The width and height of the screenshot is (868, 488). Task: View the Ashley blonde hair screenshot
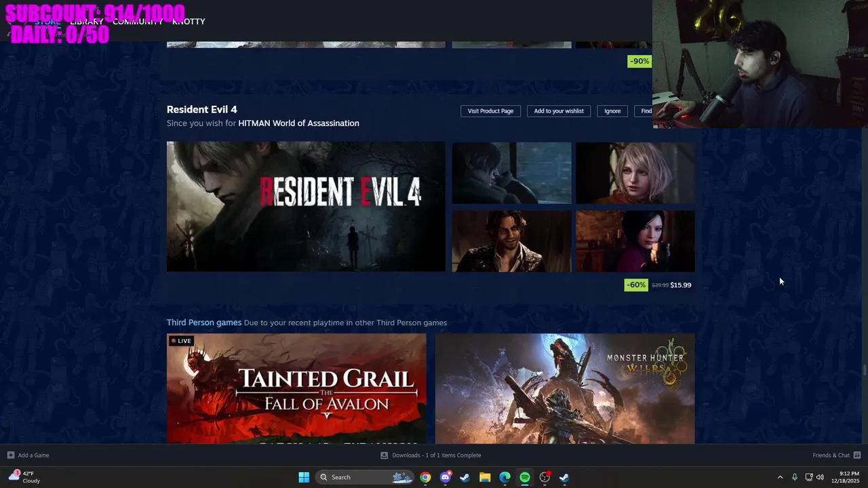click(x=635, y=173)
